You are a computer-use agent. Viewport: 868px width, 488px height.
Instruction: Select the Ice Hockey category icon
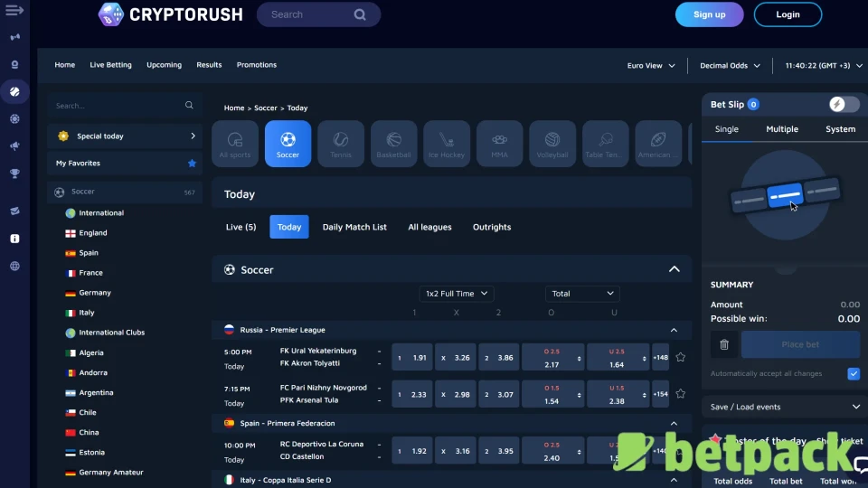click(447, 144)
